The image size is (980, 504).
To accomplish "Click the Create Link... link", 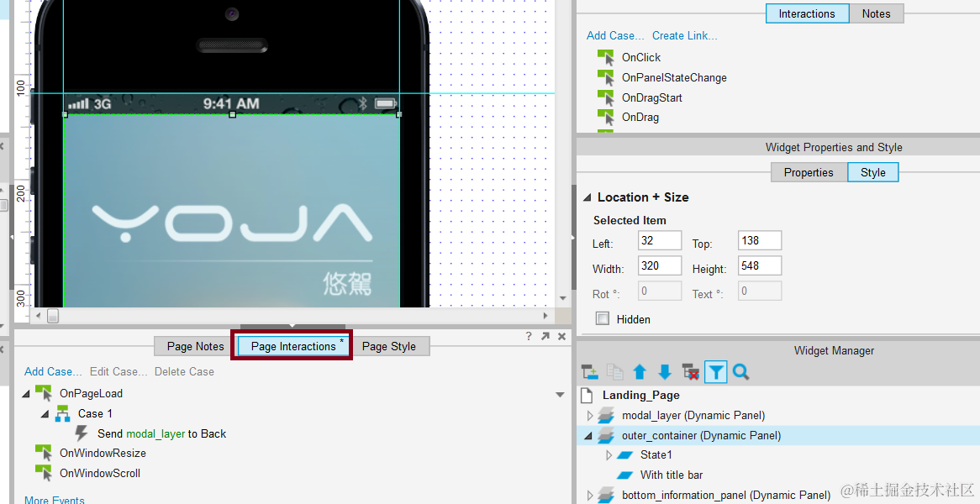I will coord(684,35).
